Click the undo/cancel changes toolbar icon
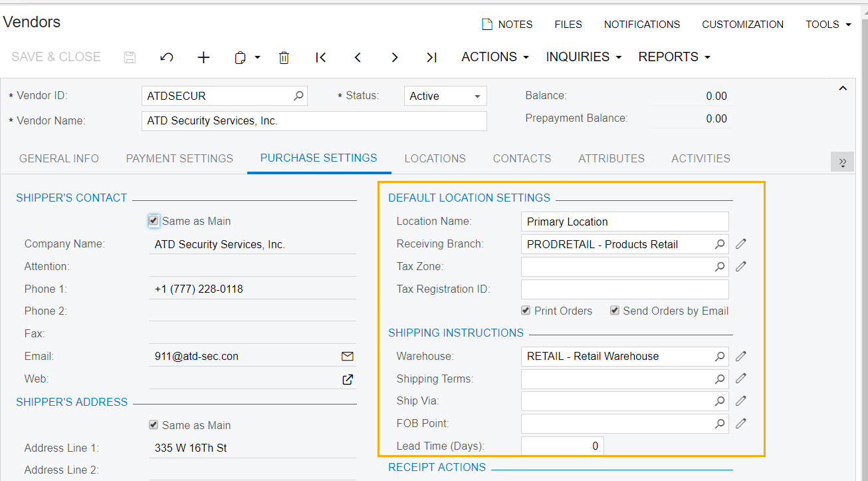Screen dimensions: 868x481 (x=167, y=57)
